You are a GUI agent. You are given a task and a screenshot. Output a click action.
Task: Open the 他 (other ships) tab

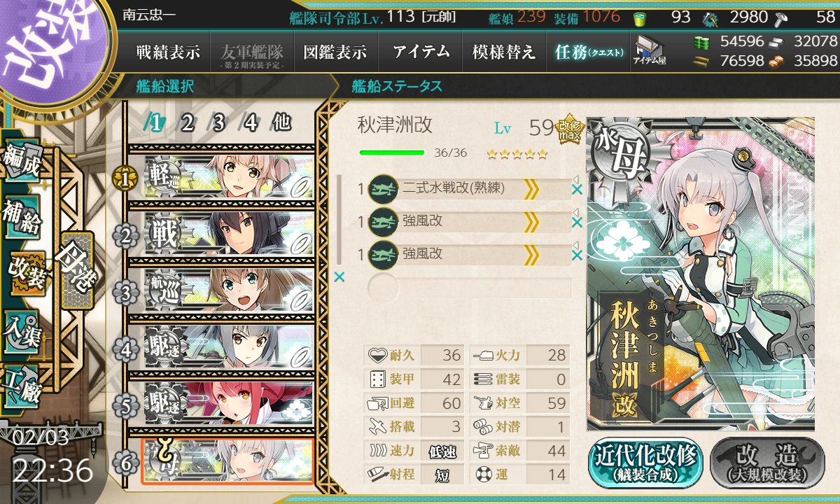coord(281,122)
